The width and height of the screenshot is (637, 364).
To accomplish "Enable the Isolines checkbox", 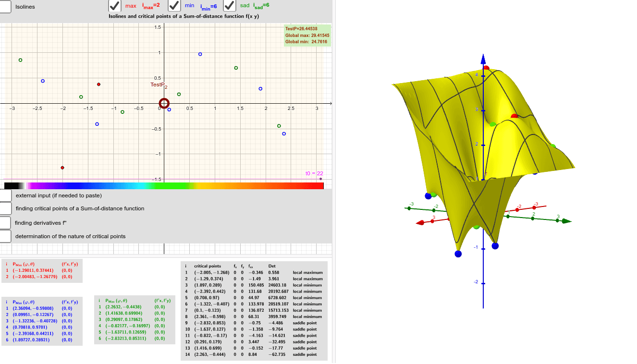I will pyautogui.click(x=5, y=7).
